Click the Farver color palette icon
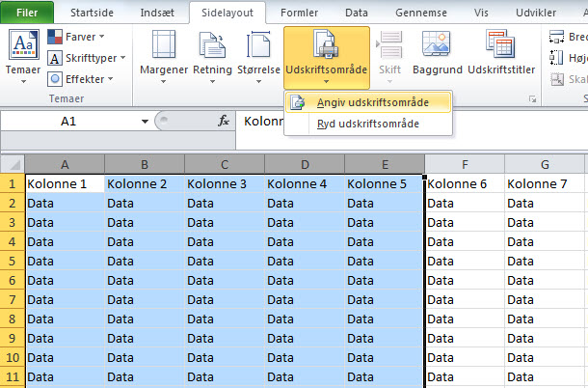The image size is (588, 388). [x=55, y=37]
